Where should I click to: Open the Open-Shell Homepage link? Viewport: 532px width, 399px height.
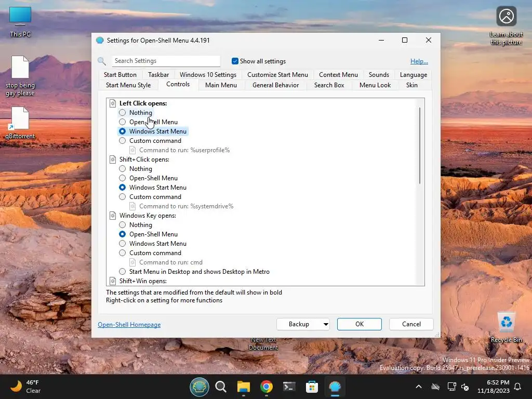pyautogui.click(x=129, y=325)
